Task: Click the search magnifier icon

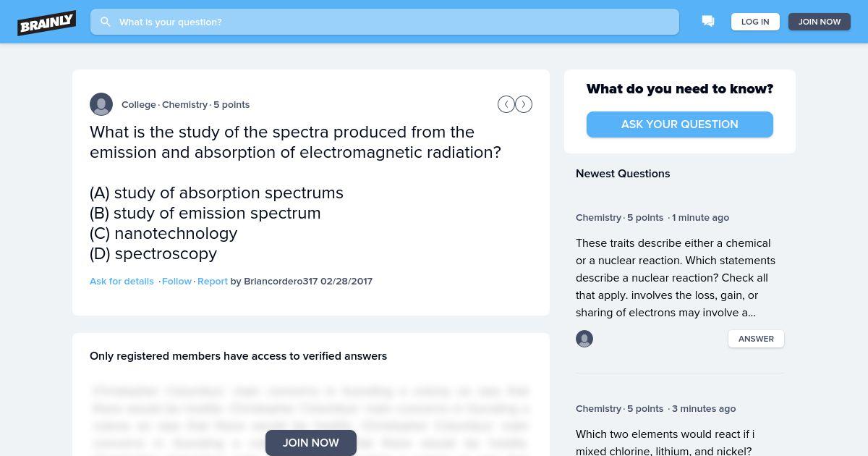Action: (106, 22)
